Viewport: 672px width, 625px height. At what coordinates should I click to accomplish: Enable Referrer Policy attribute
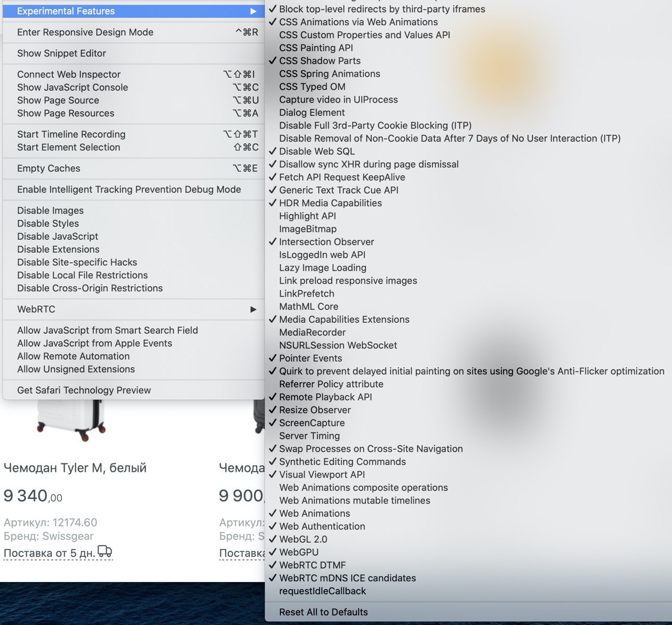click(x=468, y=384)
